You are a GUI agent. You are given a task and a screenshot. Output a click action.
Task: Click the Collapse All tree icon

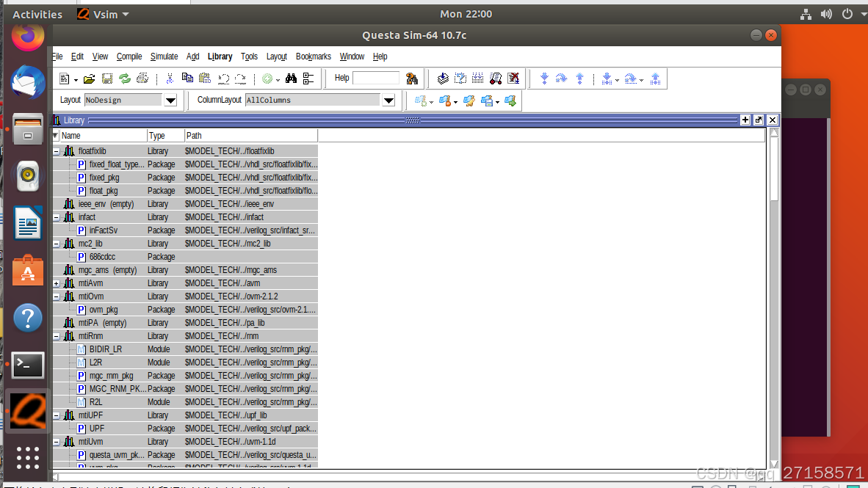[x=308, y=79]
